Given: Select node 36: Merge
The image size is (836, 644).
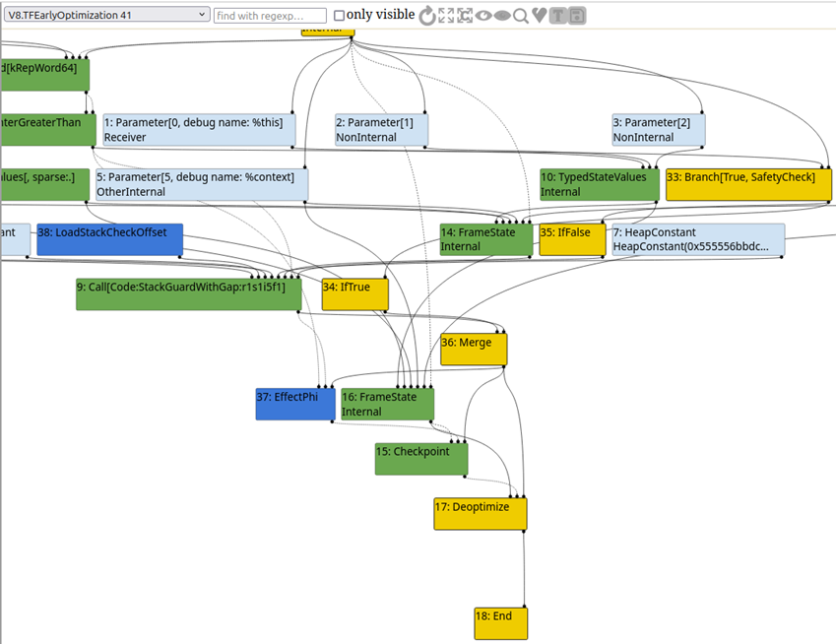Looking at the screenshot, I should point(474,350).
